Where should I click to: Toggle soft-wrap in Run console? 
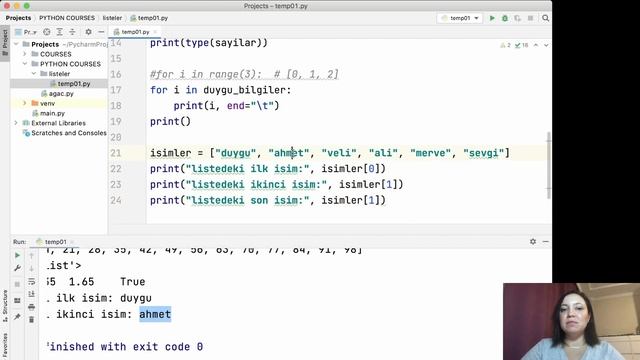point(31,282)
